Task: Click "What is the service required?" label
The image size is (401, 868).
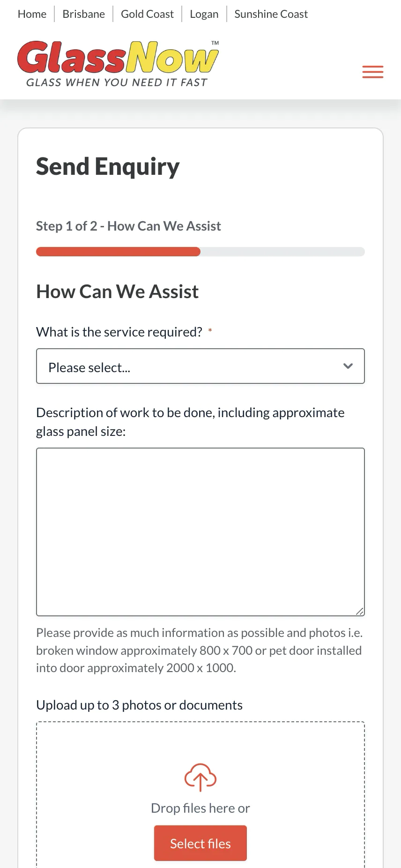Action: click(119, 332)
